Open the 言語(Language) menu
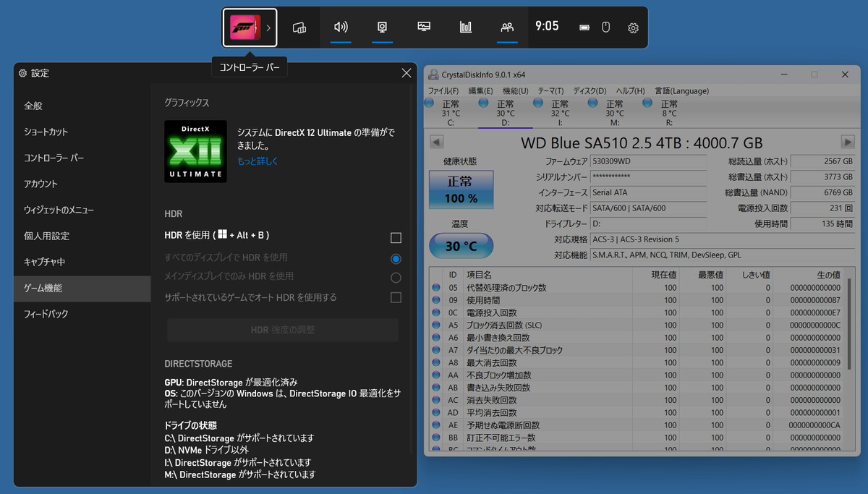The height and width of the screenshot is (494, 868). (681, 91)
